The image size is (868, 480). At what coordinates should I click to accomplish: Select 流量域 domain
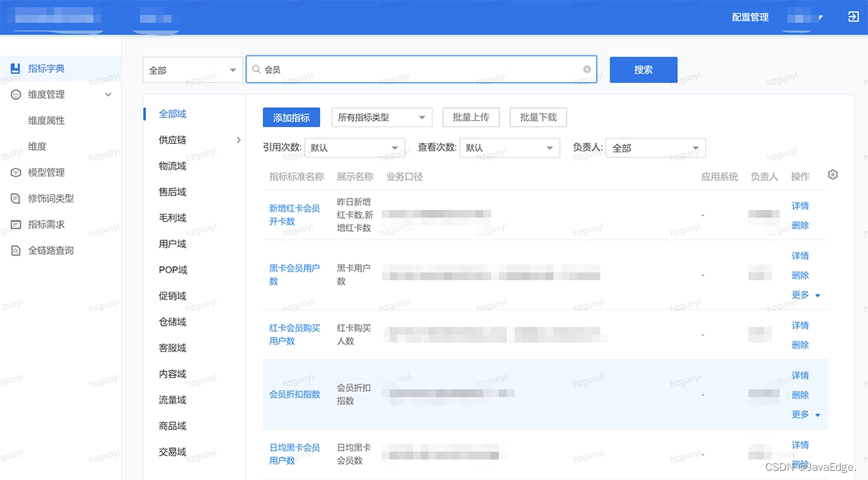tap(173, 400)
